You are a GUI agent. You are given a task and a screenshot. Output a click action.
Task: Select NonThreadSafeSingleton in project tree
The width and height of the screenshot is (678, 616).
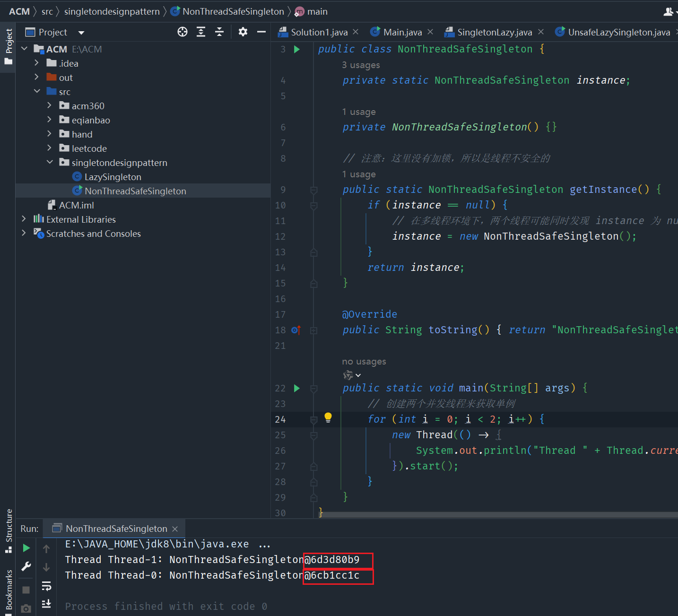135,191
